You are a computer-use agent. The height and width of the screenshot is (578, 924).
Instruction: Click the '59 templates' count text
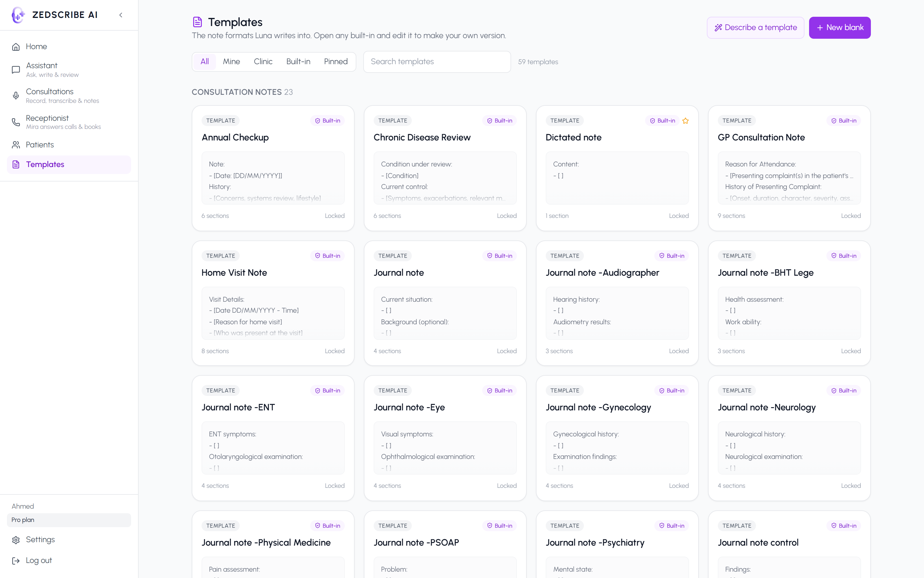[x=538, y=62]
